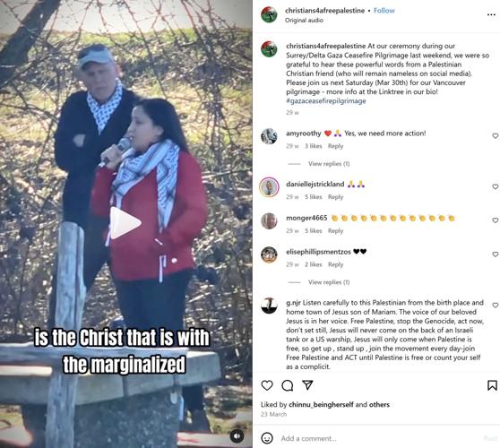Viewport: 500px width, 448px height.
Task: Save the post with the bookmark icon
Action: pos(492,385)
